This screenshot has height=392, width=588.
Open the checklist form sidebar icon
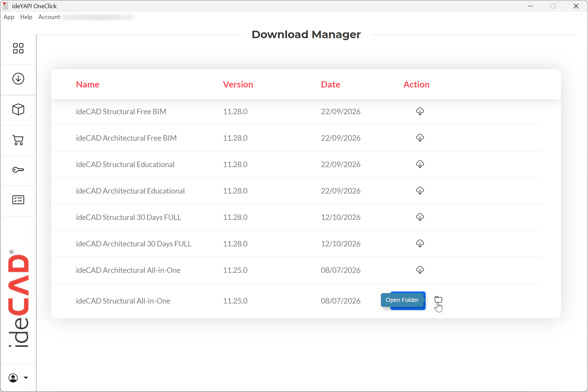tap(18, 200)
